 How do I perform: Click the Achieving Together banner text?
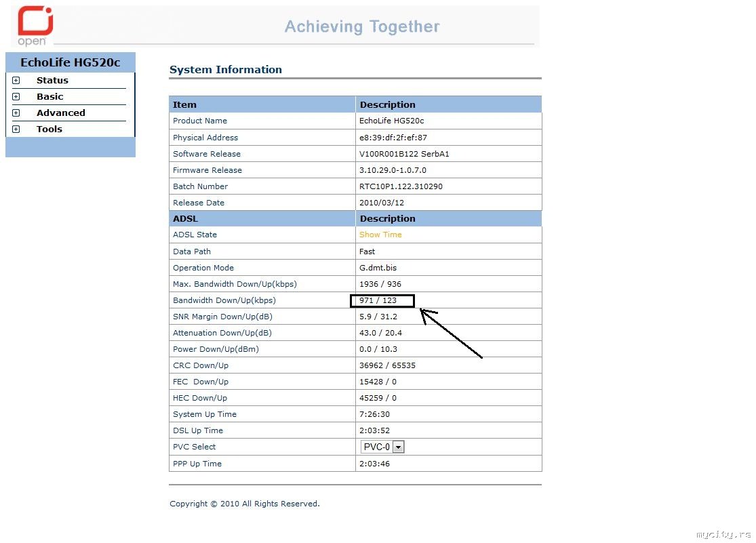pos(362,26)
